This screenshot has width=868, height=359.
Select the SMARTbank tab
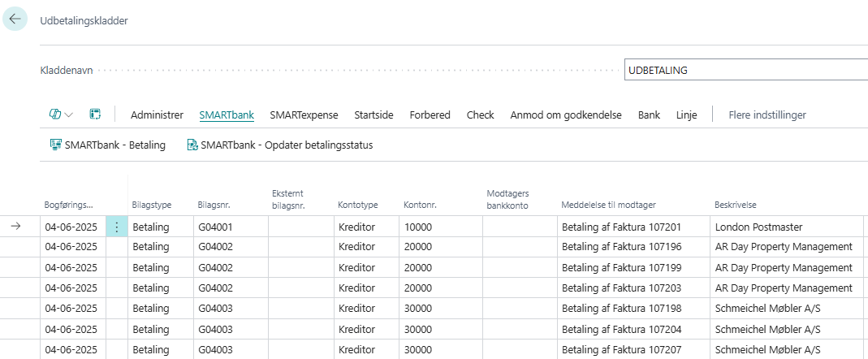pos(227,115)
